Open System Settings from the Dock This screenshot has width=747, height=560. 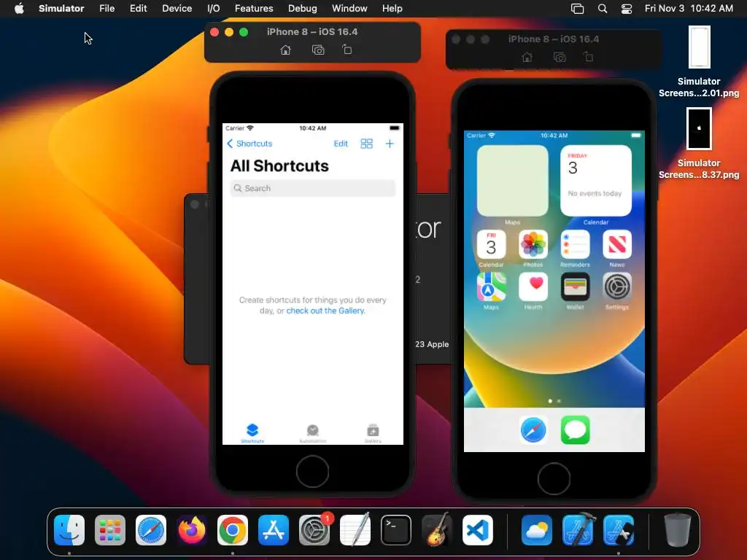pos(314,530)
